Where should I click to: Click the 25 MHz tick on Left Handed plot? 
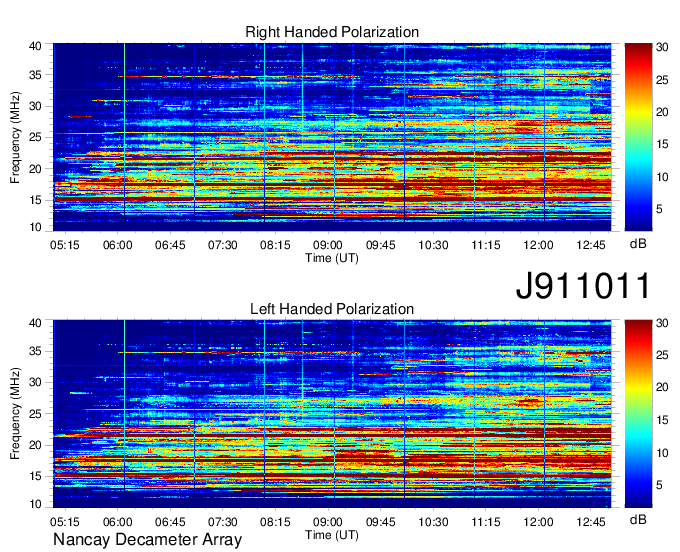[36, 414]
